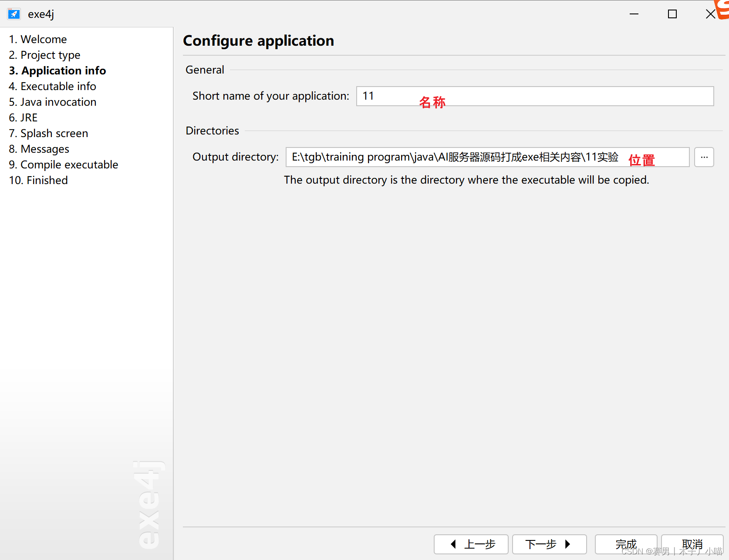The image size is (729, 560).
Task: Click the 取消 cancel button
Action: point(692,544)
